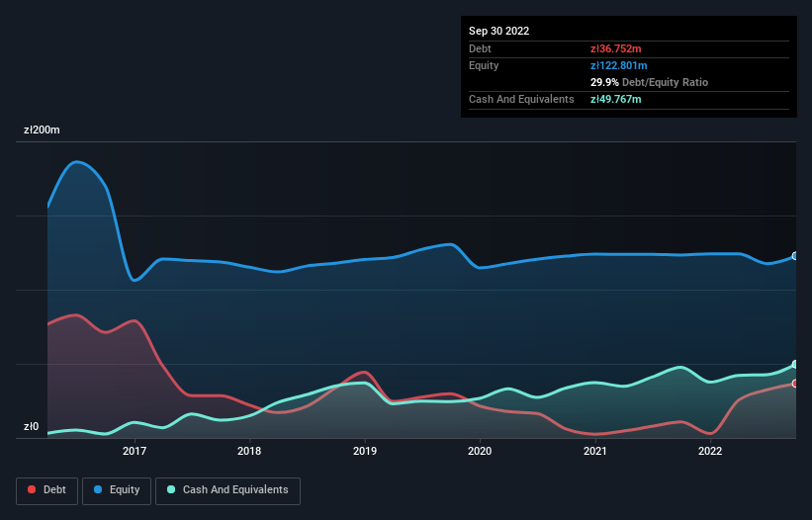The image size is (812, 520).
Task: Click the 29.9% Debt/Equity Ratio text
Action: point(649,82)
